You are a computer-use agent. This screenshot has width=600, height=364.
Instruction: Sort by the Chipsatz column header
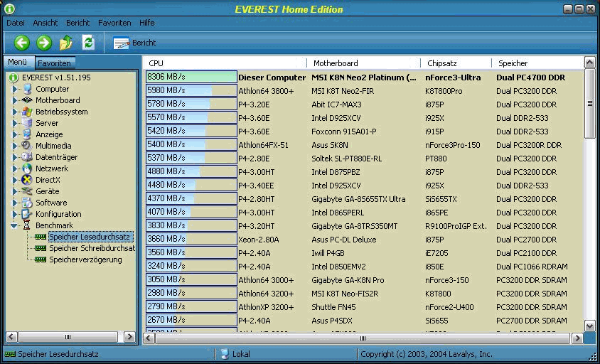tap(456, 63)
